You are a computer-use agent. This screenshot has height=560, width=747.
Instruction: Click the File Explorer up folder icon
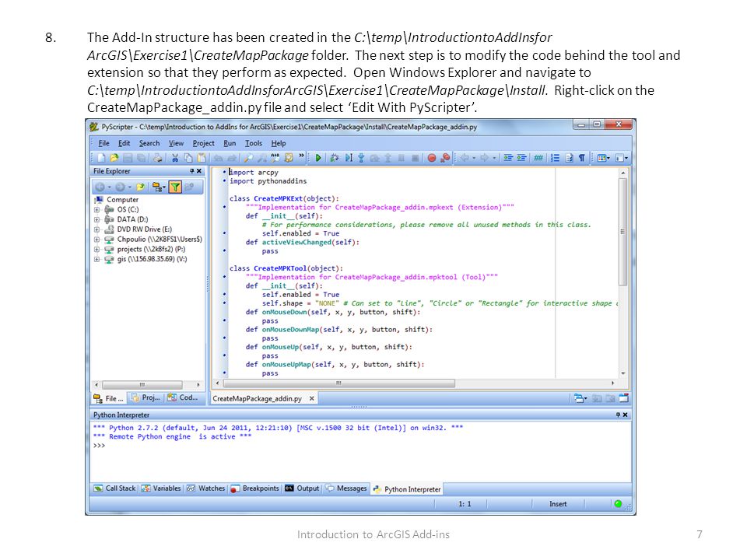coord(139,187)
